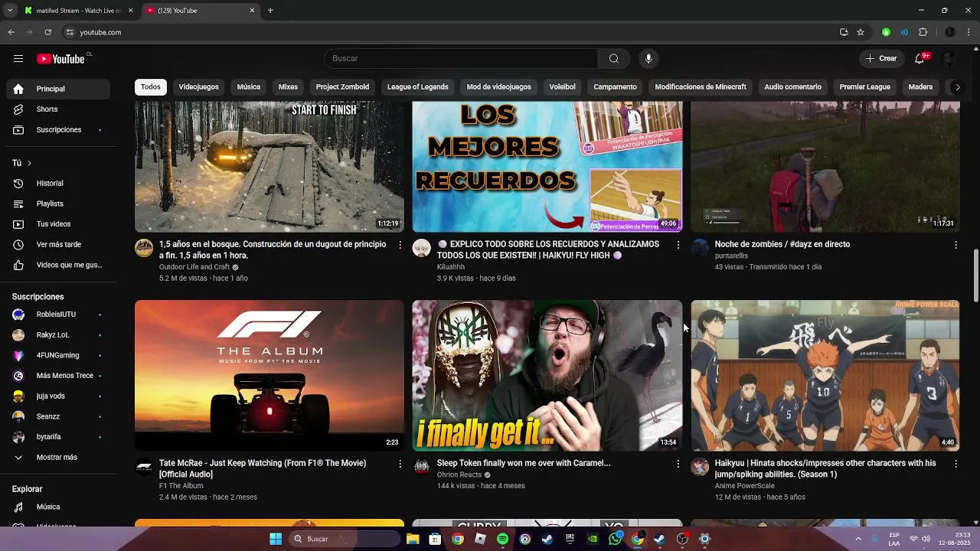
Task: Open more options for Noche de zombies video
Action: click(x=955, y=245)
